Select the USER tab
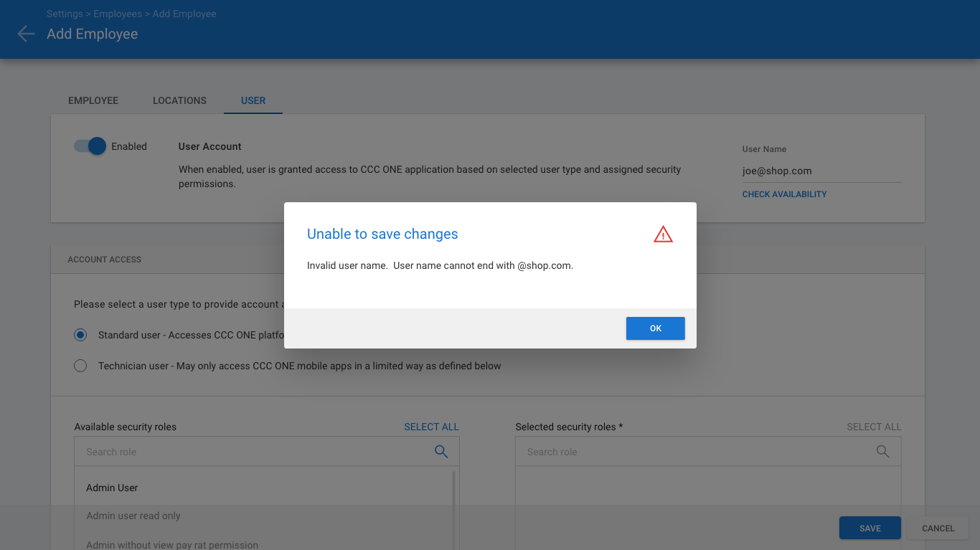The width and height of the screenshot is (980, 550). click(253, 100)
